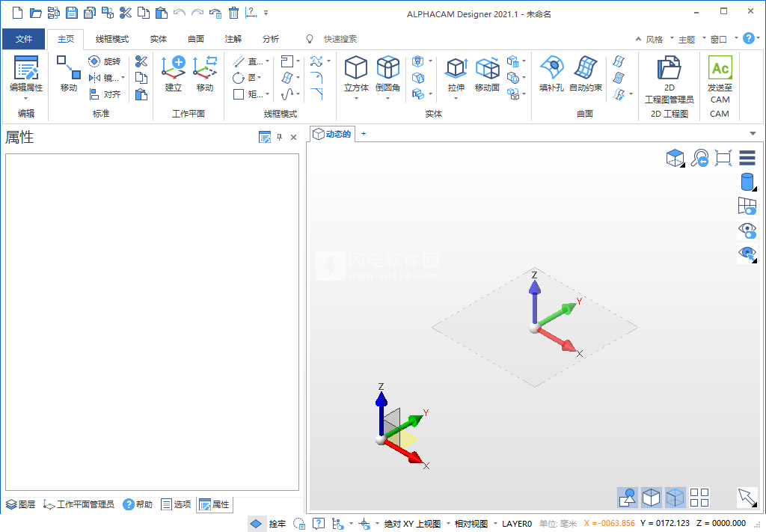Toggle the grid display icon in viewport sidebar
This screenshot has width=766, height=532.
pos(747,206)
